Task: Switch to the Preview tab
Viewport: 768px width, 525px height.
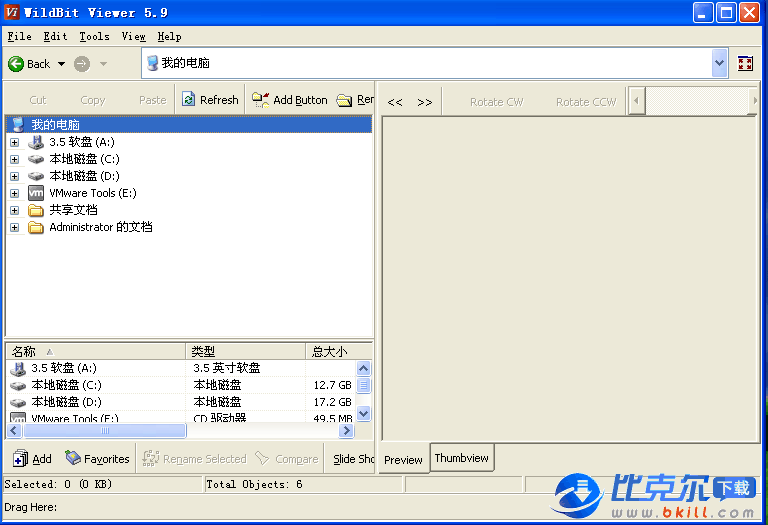Action: click(x=403, y=460)
